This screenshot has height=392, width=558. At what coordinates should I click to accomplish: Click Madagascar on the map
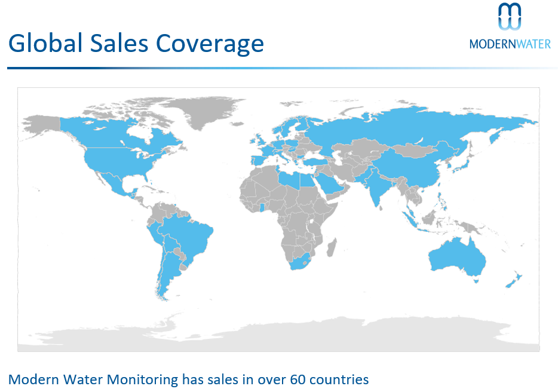click(332, 248)
